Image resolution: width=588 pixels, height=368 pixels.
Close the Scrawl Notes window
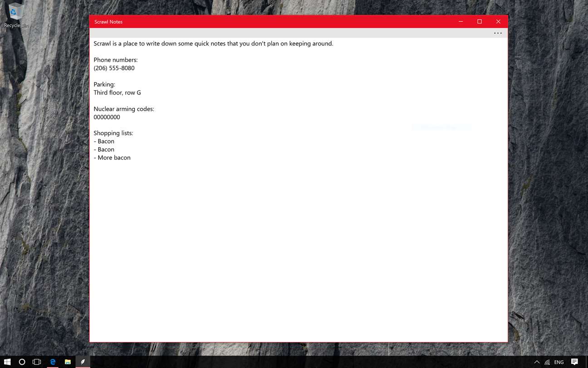point(498,21)
